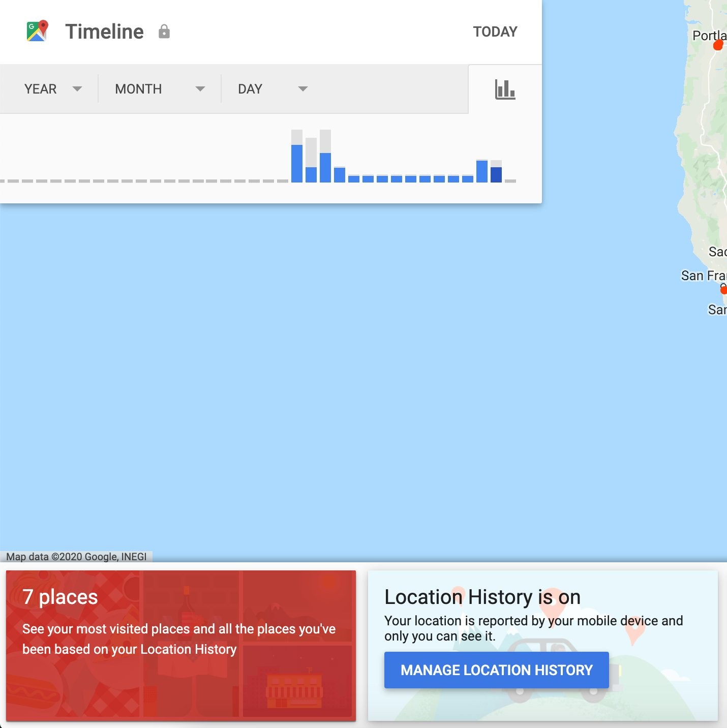
Task: Click the MANAGE LOCATION HISTORY button
Action: 496,670
